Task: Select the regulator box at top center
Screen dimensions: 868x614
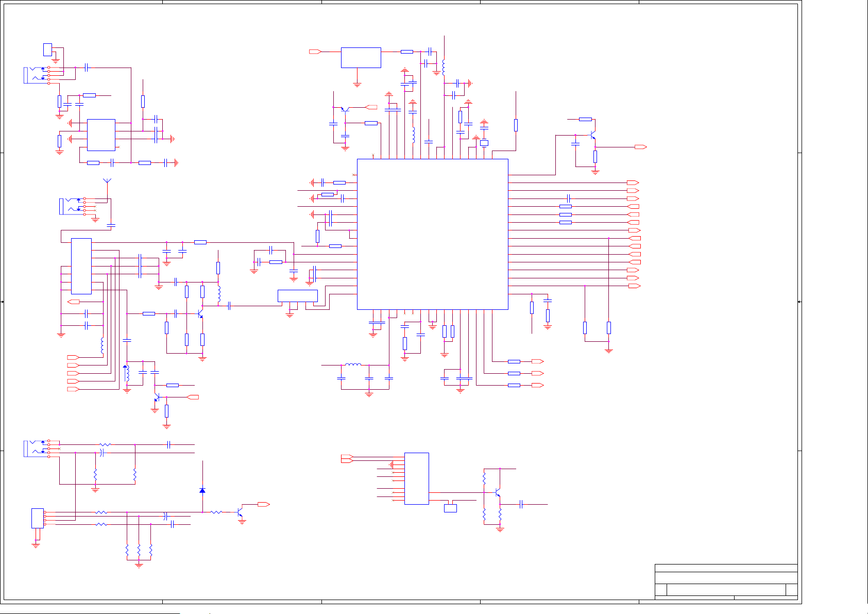Action: click(361, 58)
